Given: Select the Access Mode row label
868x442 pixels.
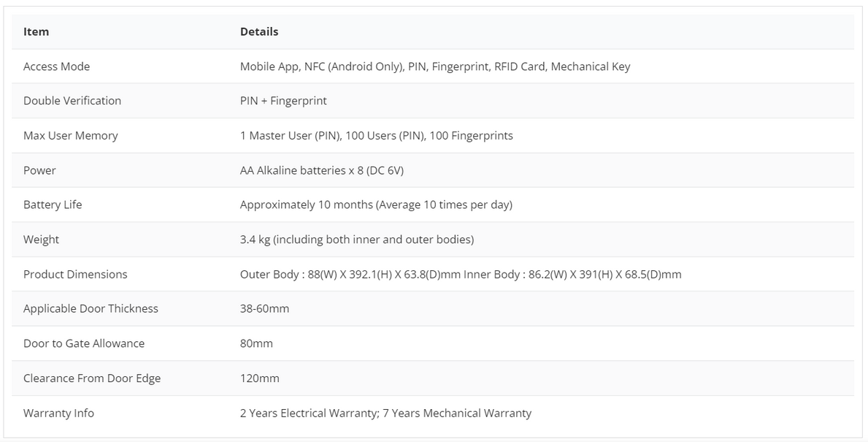Looking at the screenshot, I should [x=56, y=66].
